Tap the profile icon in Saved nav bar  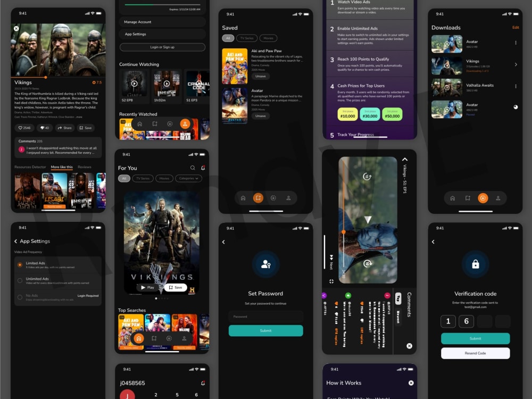pos(288,198)
